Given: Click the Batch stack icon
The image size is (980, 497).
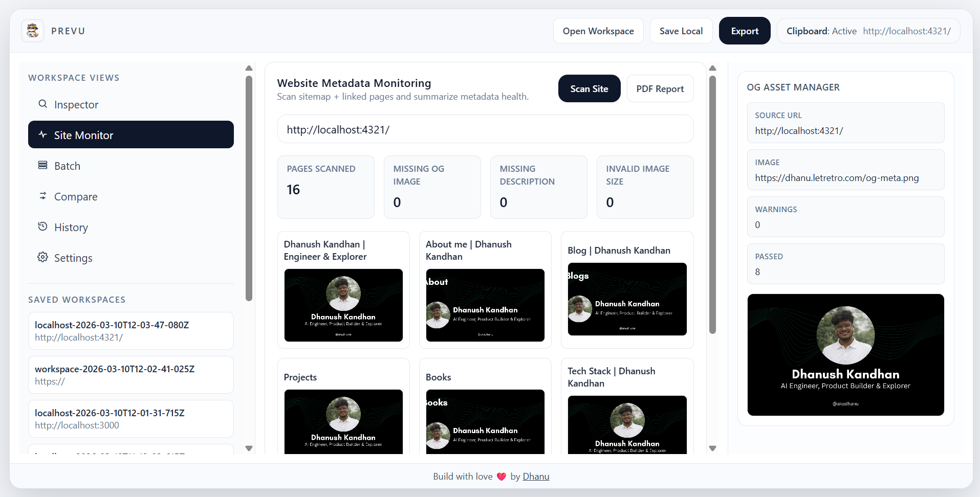Looking at the screenshot, I should click(x=43, y=165).
